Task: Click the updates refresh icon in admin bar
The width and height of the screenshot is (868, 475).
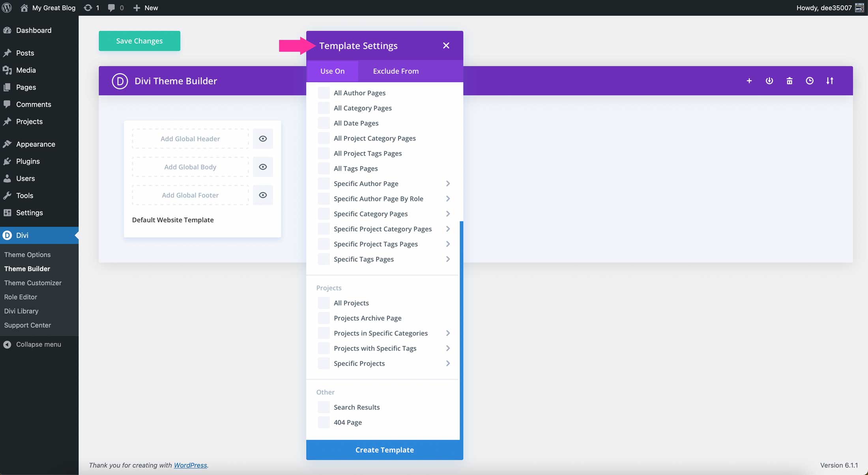Action: tap(88, 8)
